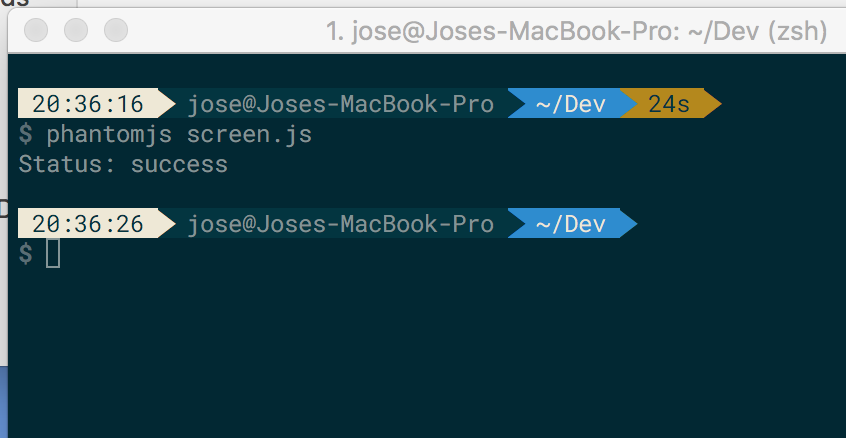Click the minimize window button
The image size is (846, 438).
tap(76, 30)
